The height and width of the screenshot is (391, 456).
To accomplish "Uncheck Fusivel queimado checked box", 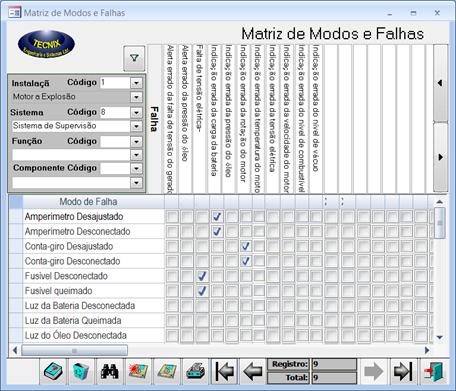I will pyautogui.click(x=202, y=291).
